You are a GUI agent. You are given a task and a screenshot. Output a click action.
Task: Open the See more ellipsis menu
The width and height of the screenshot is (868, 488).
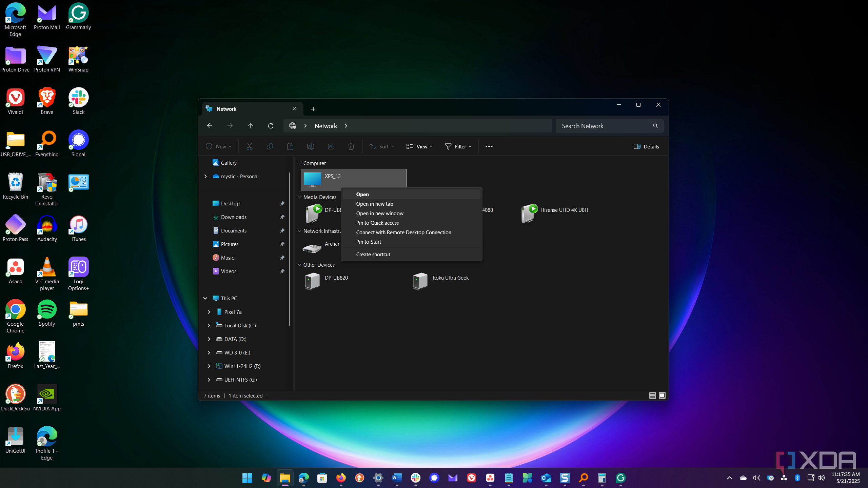click(489, 146)
